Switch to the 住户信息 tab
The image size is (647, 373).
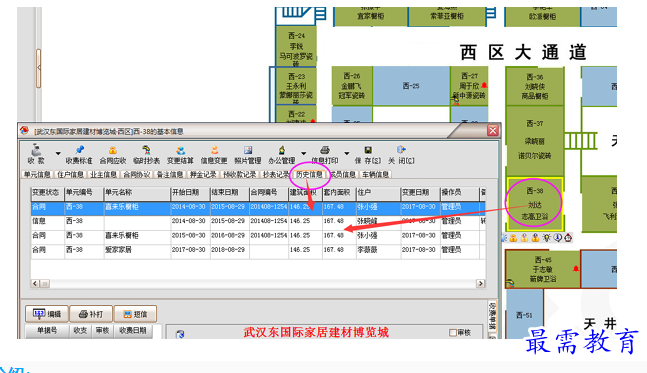70,175
